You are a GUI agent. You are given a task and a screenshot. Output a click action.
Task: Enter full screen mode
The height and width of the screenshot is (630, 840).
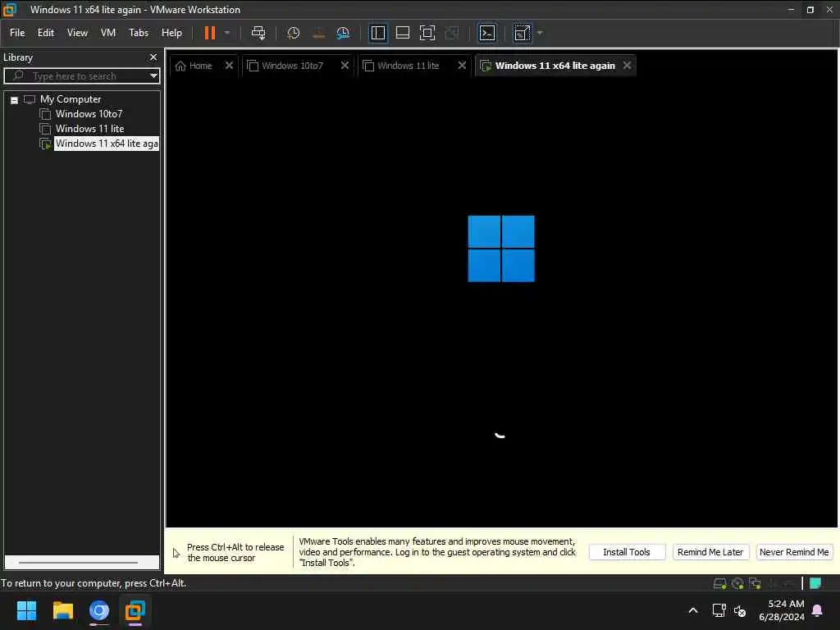427,33
